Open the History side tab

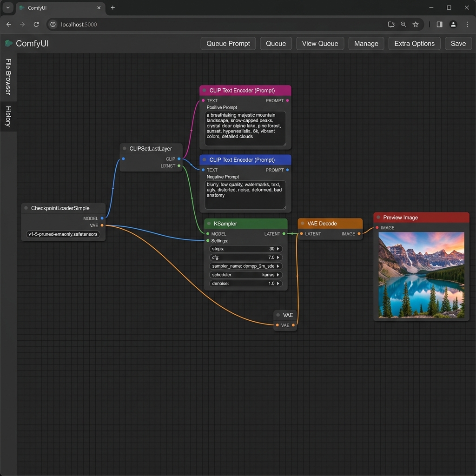click(x=8, y=116)
